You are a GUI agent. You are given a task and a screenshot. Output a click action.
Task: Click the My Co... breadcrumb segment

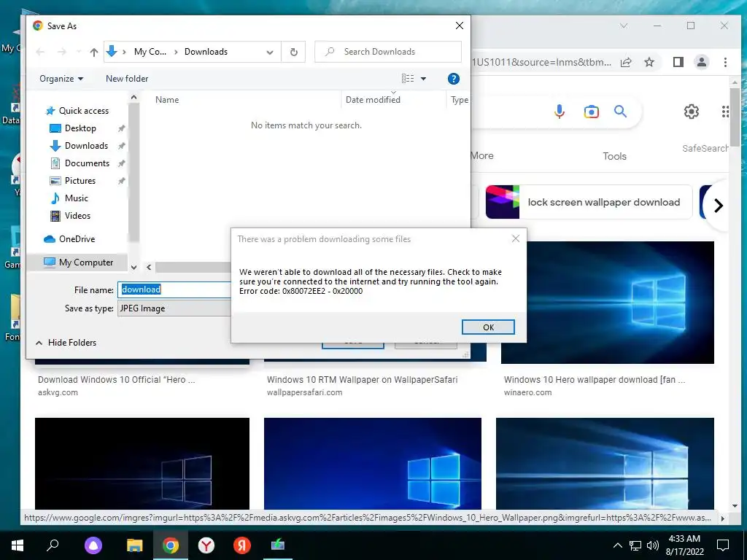(150, 52)
